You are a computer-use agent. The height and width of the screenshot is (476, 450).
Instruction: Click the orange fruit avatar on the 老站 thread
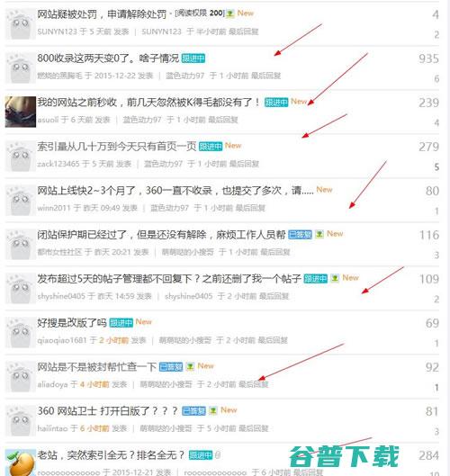[x=21, y=463]
